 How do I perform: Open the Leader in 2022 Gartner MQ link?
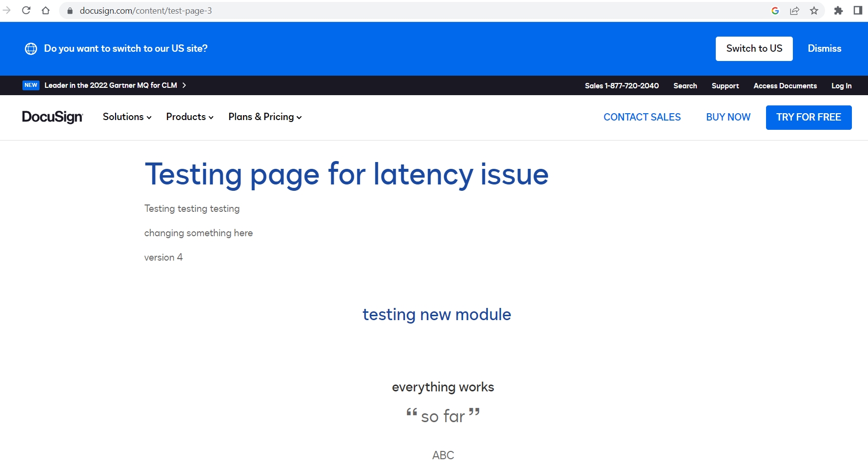pyautogui.click(x=111, y=85)
